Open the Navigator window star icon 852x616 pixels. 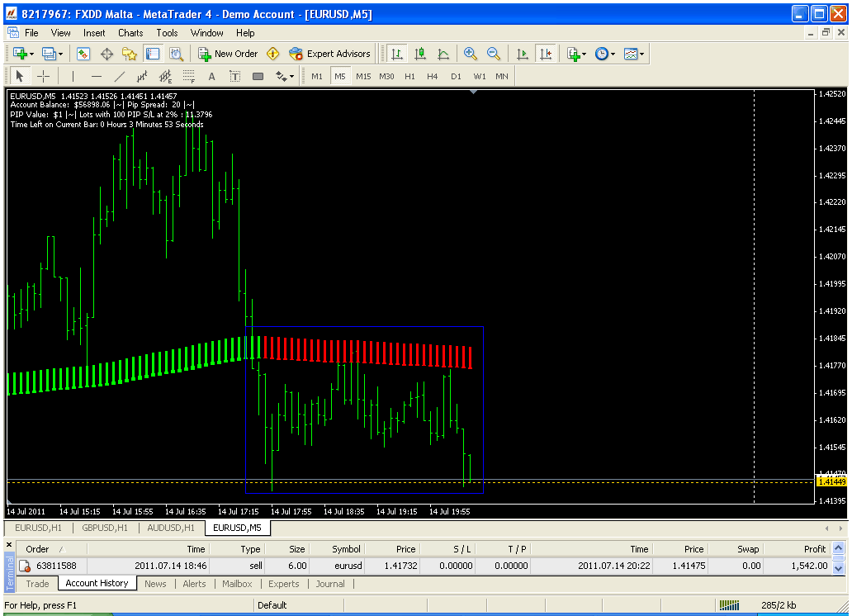click(130, 54)
